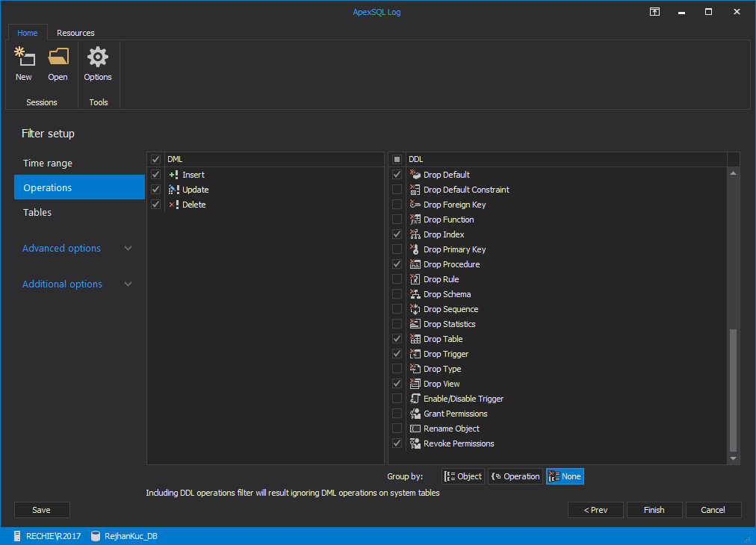Image resolution: width=756 pixels, height=545 pixels.
Task: Uncheck the Update DML checkbox
Action: pyautogui.click(x=155, y=190)
